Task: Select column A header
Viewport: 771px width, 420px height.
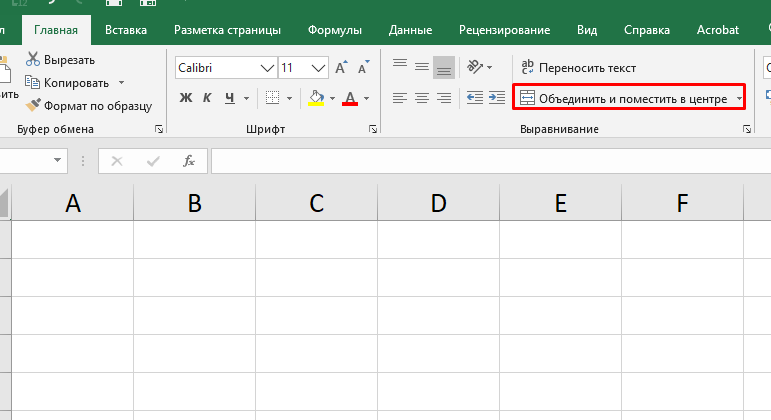Action: click(73, 203)
